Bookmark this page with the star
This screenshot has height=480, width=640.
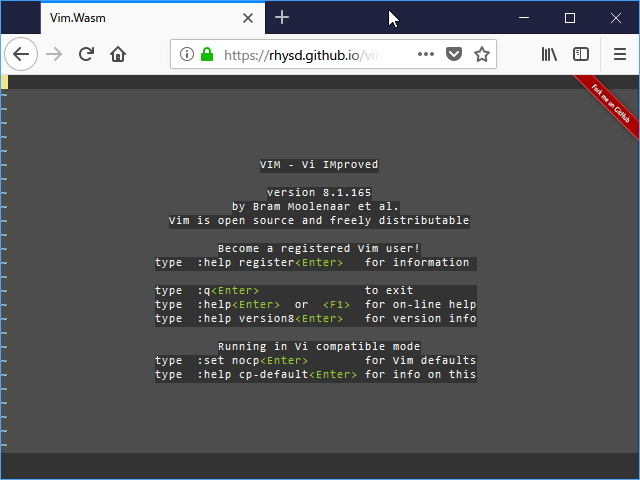click(x=482, y=54)
